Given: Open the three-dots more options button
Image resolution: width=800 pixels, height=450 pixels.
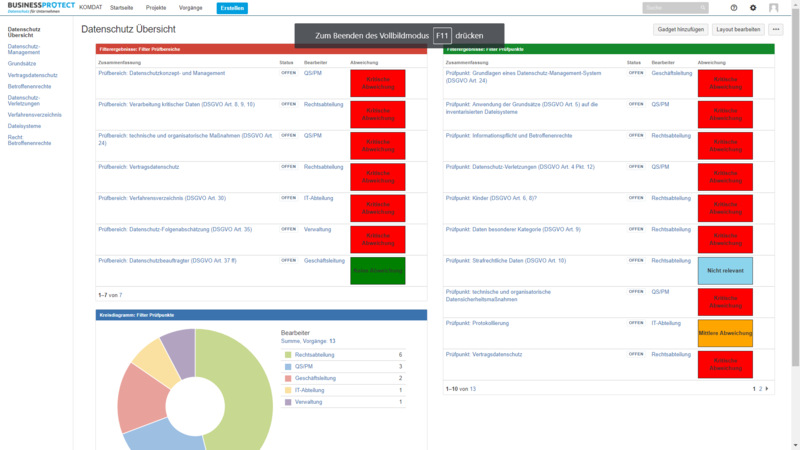Looking at the screenshot, I should [776, 30].
